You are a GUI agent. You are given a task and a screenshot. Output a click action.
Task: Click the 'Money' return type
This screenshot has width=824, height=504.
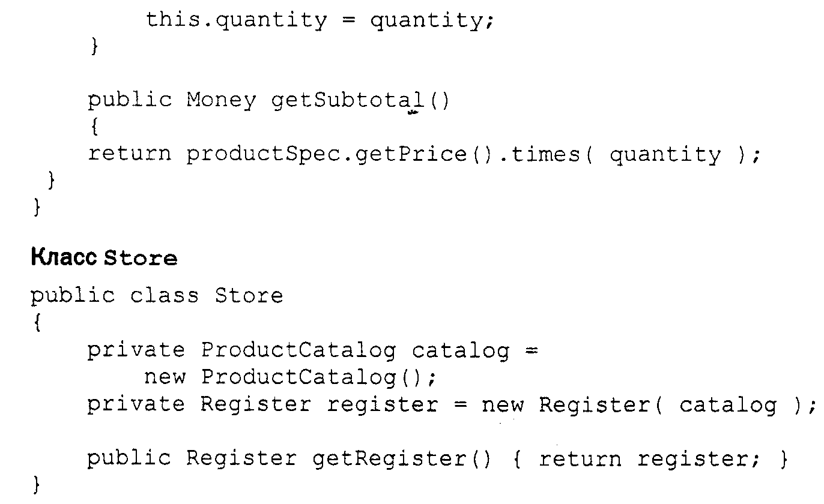221,101
